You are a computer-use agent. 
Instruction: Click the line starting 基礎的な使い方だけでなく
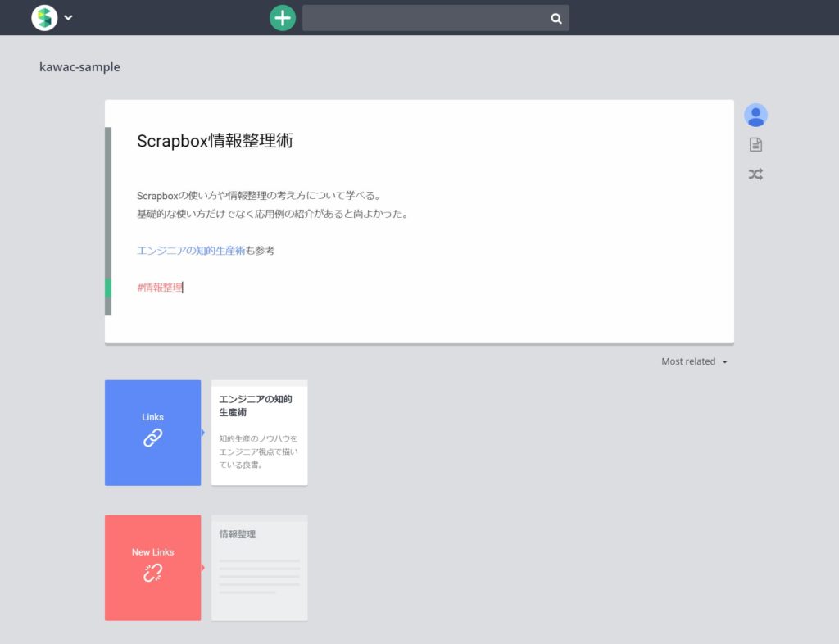pos(273,214)
